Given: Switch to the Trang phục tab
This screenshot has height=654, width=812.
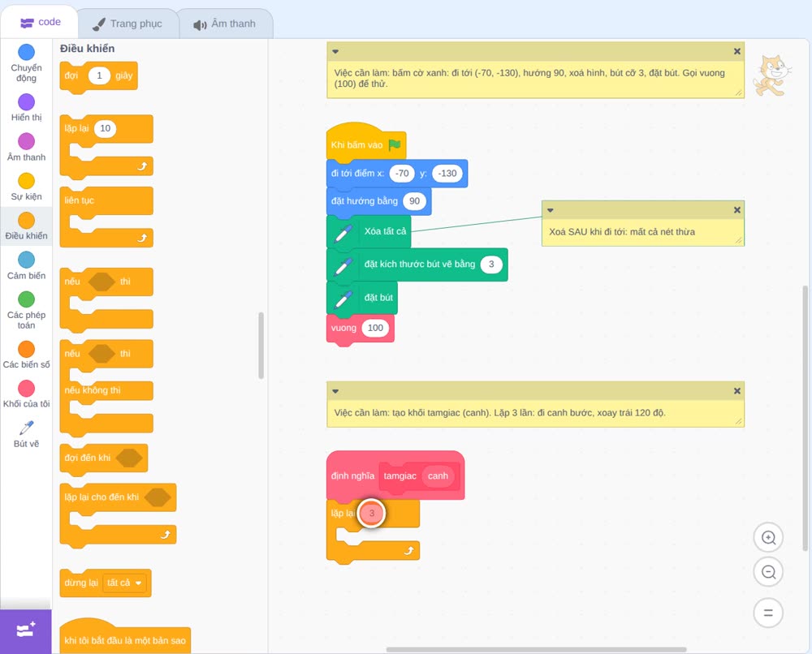Looking at the screenshot, I should coord(127,24).
